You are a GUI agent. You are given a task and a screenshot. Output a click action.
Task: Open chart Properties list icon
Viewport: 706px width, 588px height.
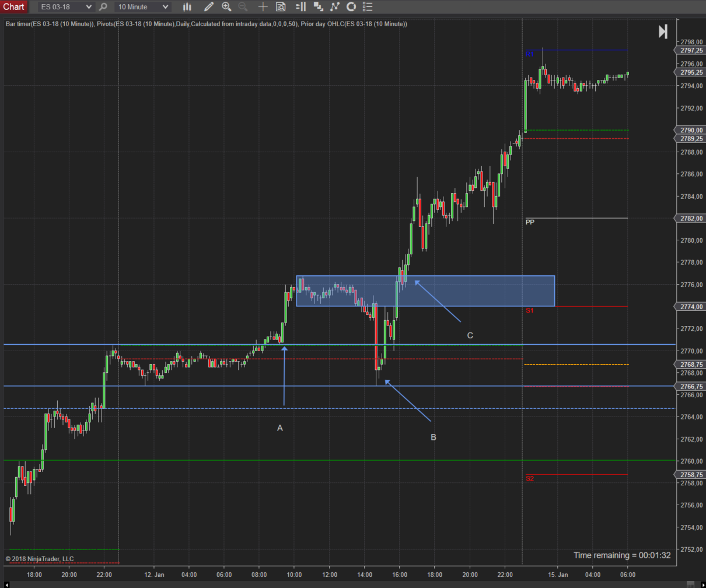[368, 7]
